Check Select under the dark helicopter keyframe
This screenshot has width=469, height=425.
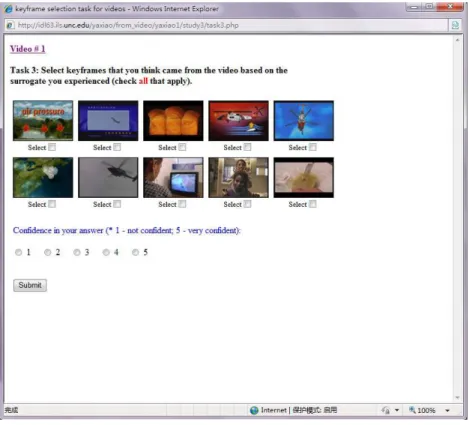click(117, 204)
